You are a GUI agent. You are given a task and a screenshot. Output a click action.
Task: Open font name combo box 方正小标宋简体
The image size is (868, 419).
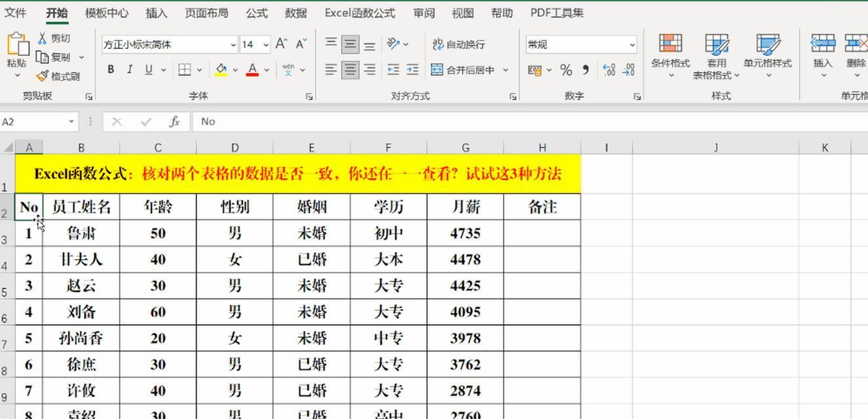(x=168, y=45)
